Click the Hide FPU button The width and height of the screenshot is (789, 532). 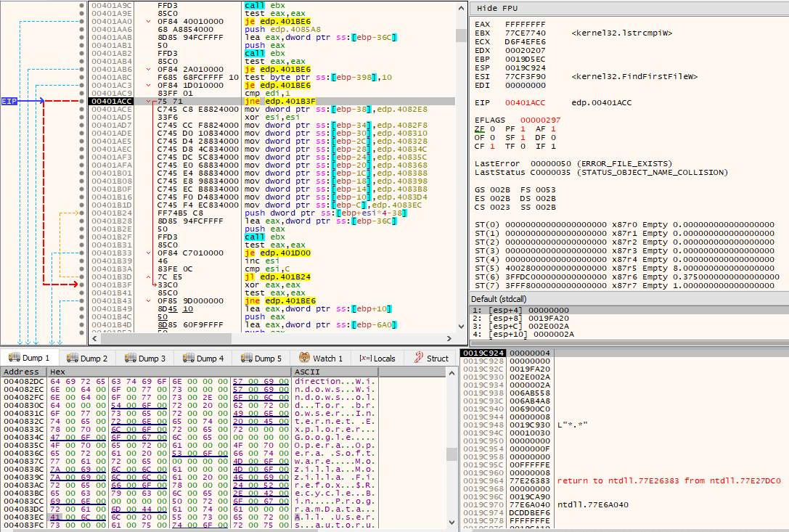tap(497, 8)
